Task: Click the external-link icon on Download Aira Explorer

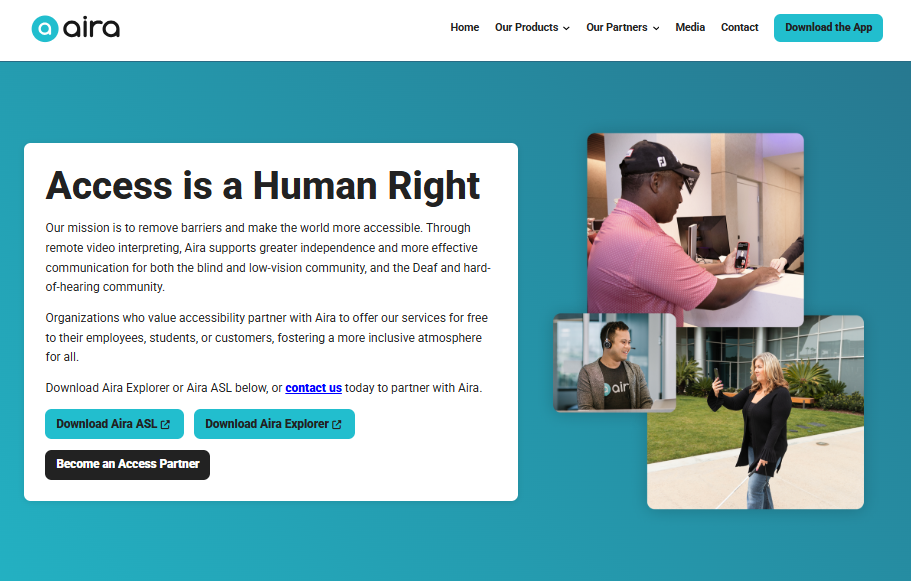Action: point(336,424)
